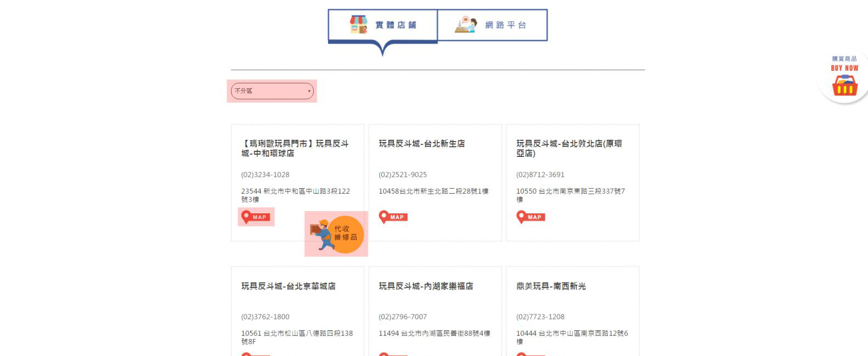Viewport: 868px width, 356px height.
Task: Click the MAP icon under 台北新生店
Action: point(393,217)
